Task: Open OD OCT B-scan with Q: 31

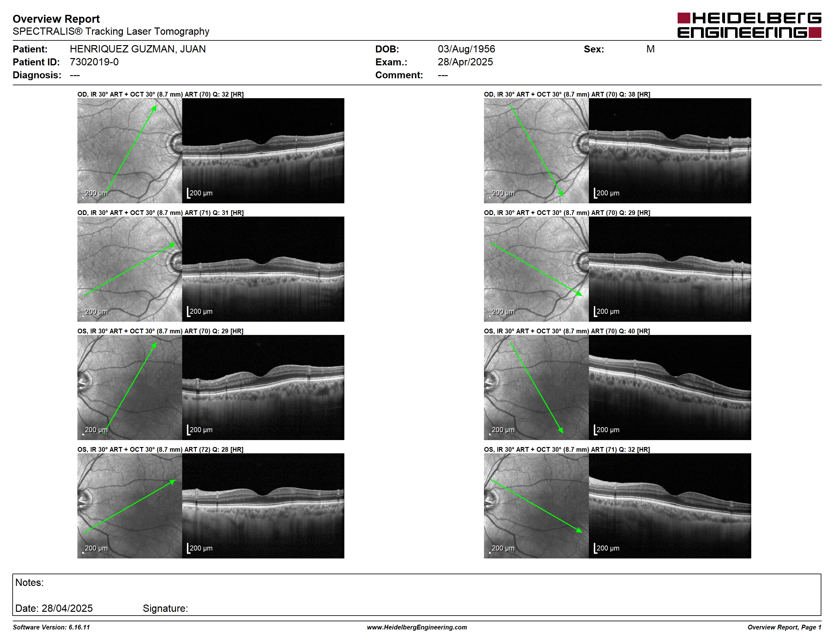Action: pos(263,269)
